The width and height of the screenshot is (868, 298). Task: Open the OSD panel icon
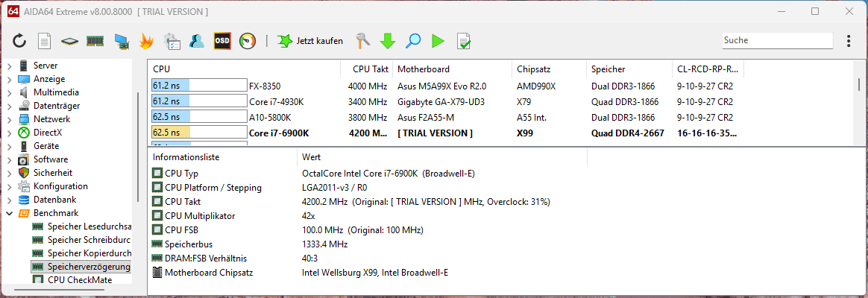point(222,41)
